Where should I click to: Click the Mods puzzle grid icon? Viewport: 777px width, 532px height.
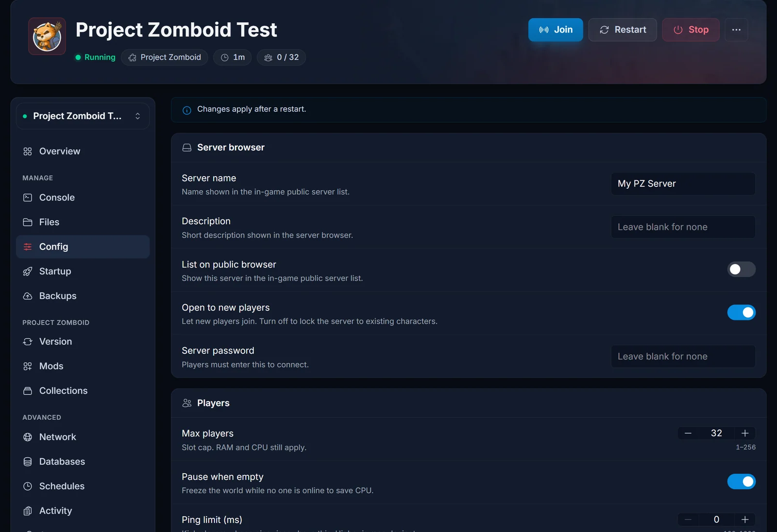tap(28, 366)
